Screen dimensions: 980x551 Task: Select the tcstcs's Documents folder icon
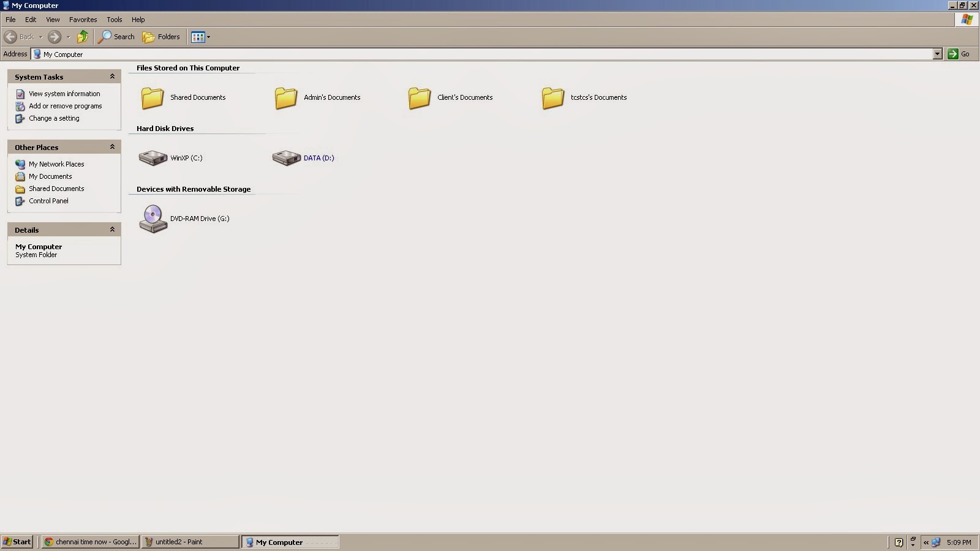point(553,97)
